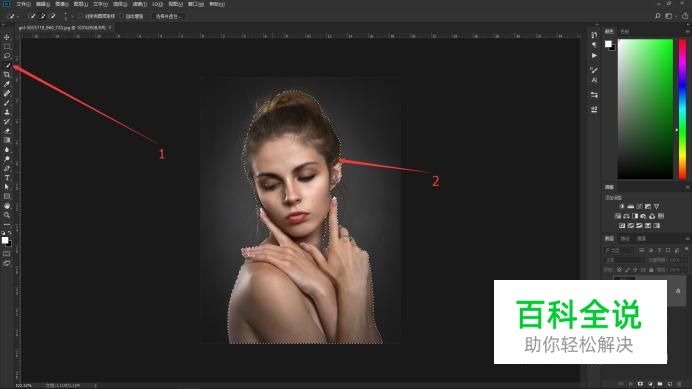Select the Gradient tool
The image size is (692, 389).
point(7,140)
